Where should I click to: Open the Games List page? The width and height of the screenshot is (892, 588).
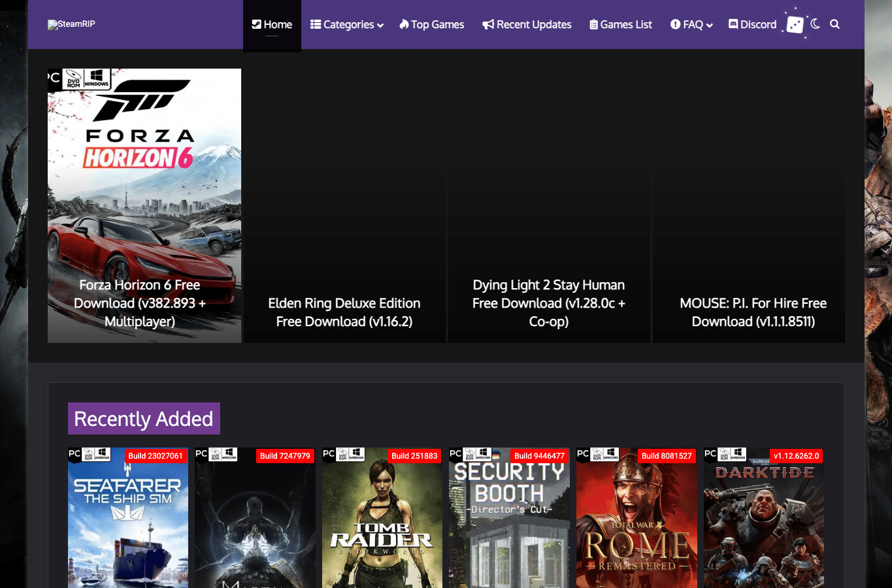coord(621,25)
